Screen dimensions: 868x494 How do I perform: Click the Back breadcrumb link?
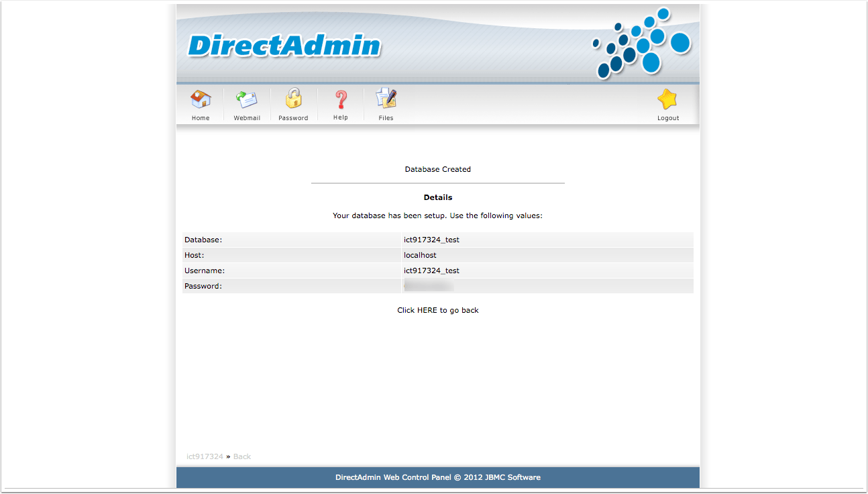[242, 456]
